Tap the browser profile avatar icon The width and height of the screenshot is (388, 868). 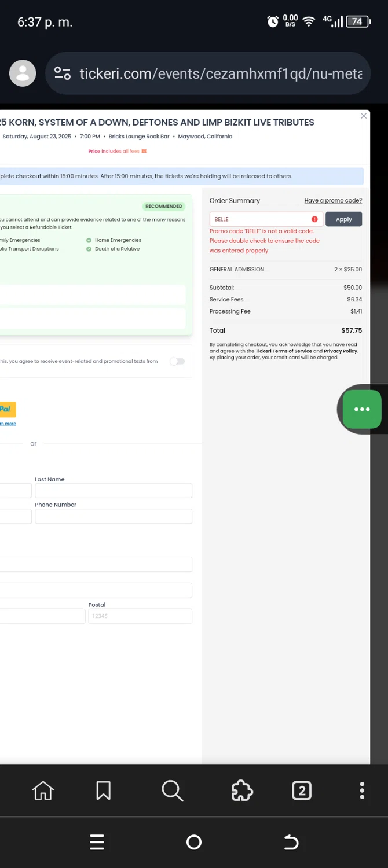point(23,73)
